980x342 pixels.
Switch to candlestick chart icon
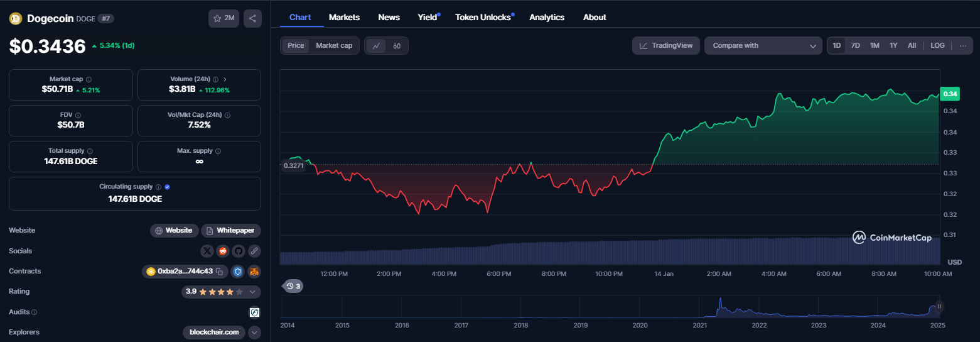(x=397, y=45)
